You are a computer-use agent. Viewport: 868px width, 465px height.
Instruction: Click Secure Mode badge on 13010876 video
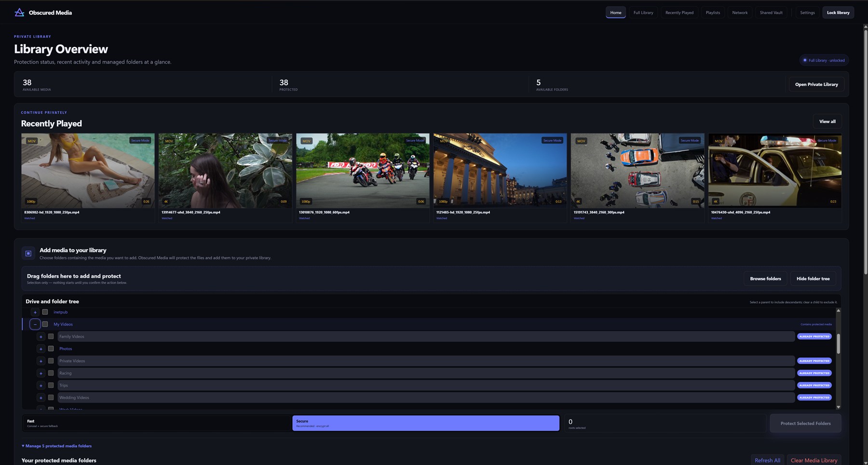coord(415,140)
